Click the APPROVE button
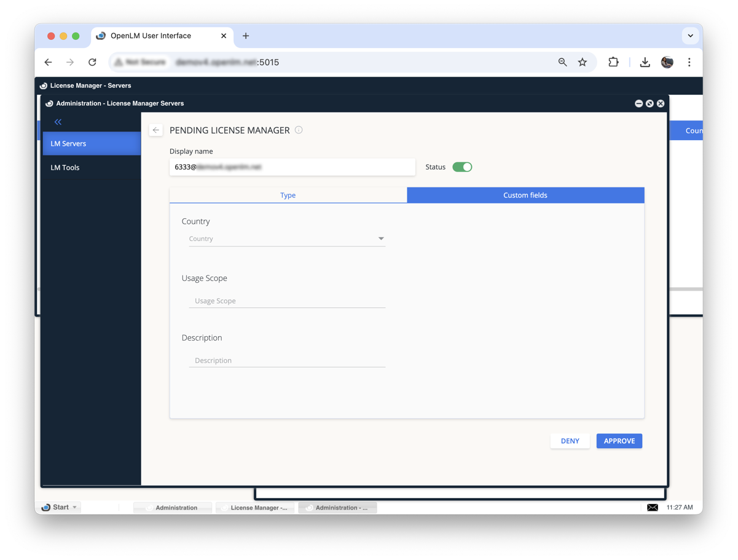The height and width of the screenshot is (560, 738). 619,441
